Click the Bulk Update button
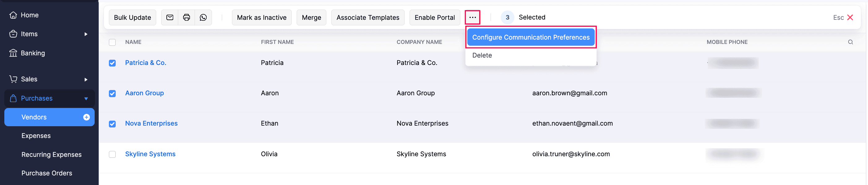The height and width of the screenshot is (185, 868). point(132,18)
